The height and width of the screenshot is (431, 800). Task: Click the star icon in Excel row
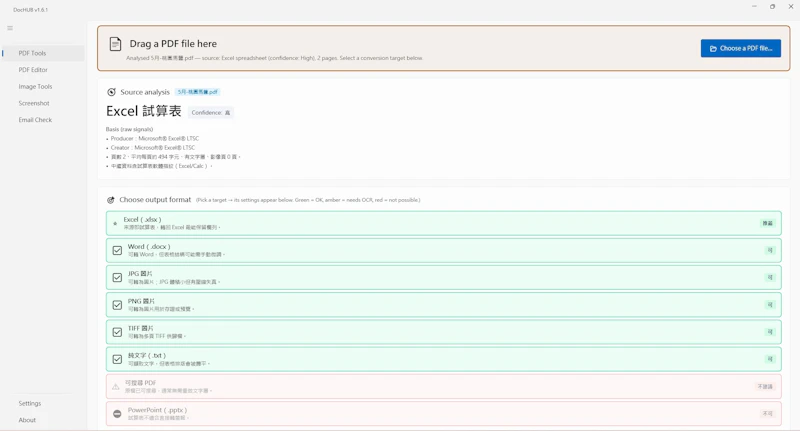(115, 223)
